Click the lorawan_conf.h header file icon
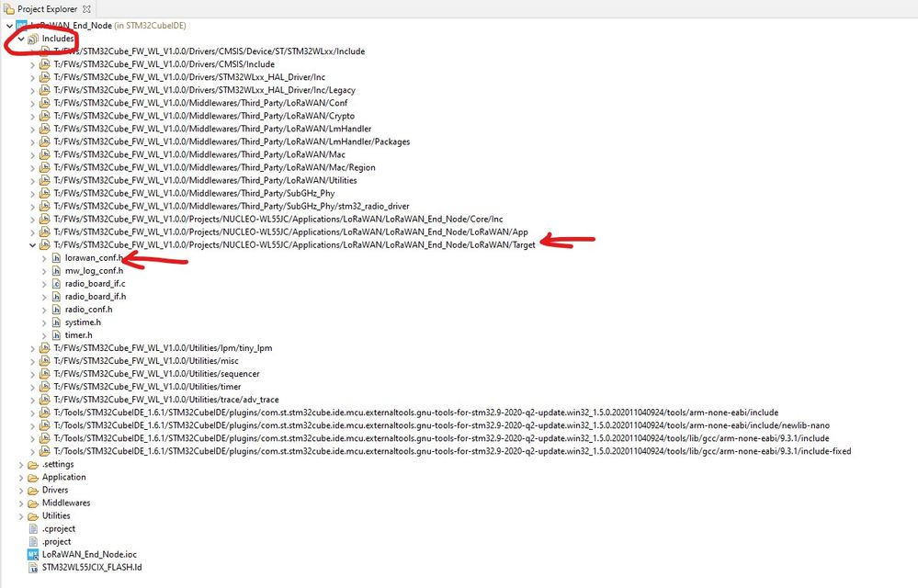Screen dimensions: 918x588 [56, 258]
